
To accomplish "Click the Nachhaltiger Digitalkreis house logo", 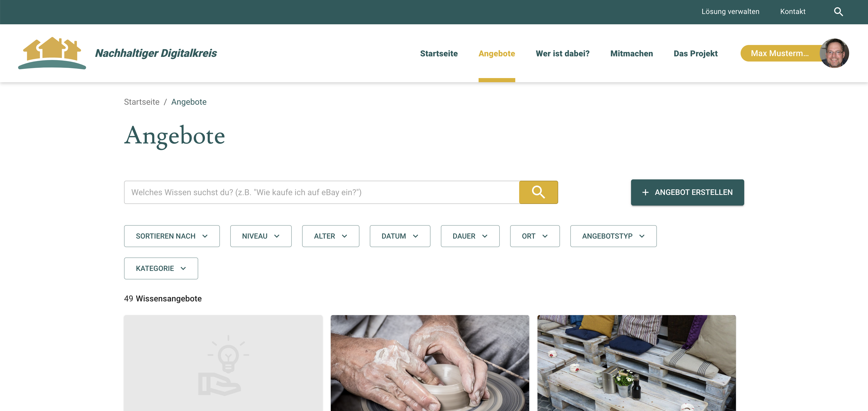I will click(52, 53).
